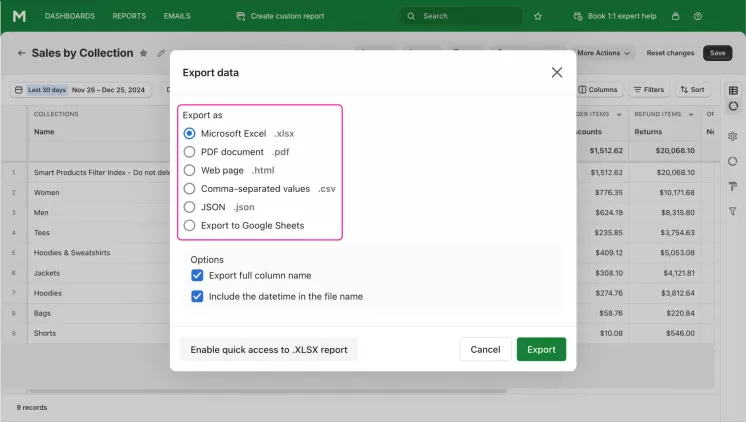The image size is (746, 422).
Task: Click Reset changes
Action: pos(670,53)
